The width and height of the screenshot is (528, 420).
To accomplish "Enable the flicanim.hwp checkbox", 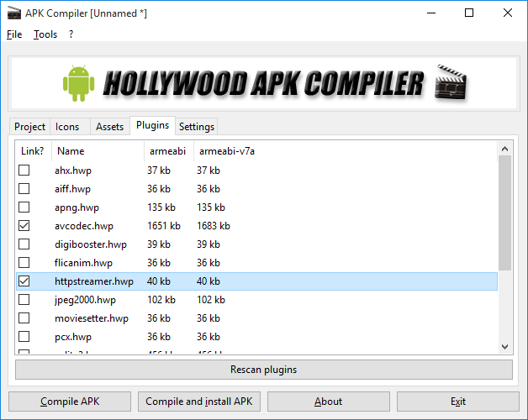I will click(x=24, y=263).
